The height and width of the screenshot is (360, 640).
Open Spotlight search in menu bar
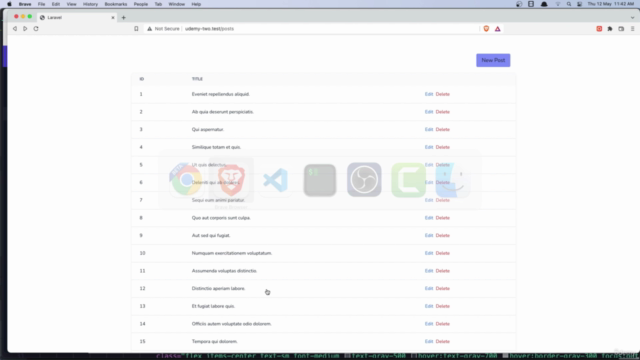coord(569,4)
